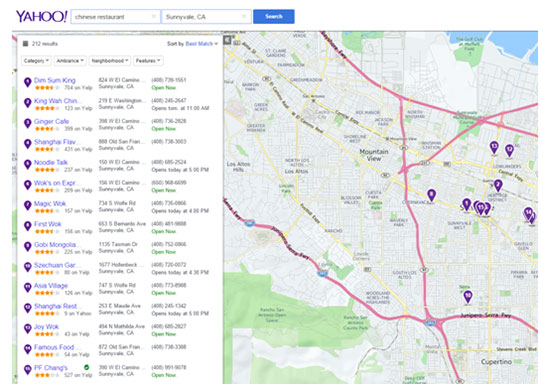Open the Ambiance filter dropdown
Image resolution: width=540 pixels, height=384 pixels.
tap(70, 61)
